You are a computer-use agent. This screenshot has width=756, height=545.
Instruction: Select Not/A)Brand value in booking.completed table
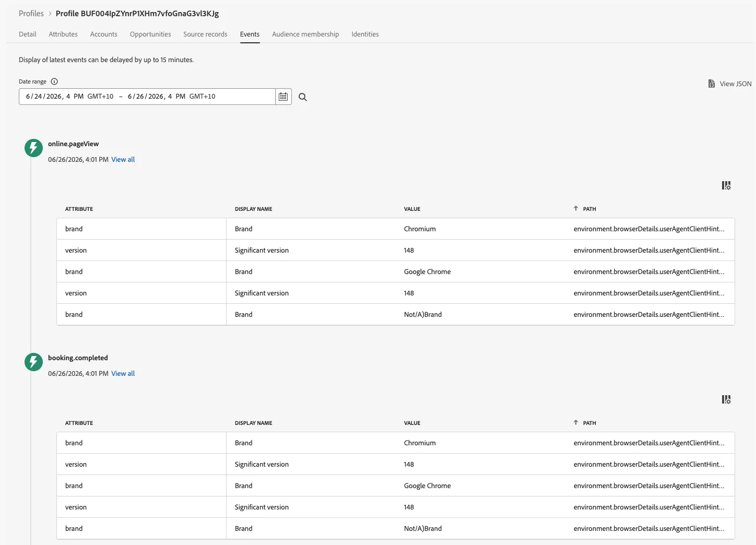pos(423,528)
